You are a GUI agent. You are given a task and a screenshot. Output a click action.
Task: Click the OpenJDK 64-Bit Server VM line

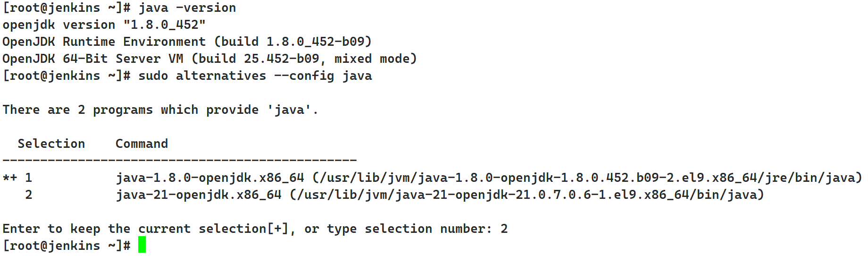[209, 59]
